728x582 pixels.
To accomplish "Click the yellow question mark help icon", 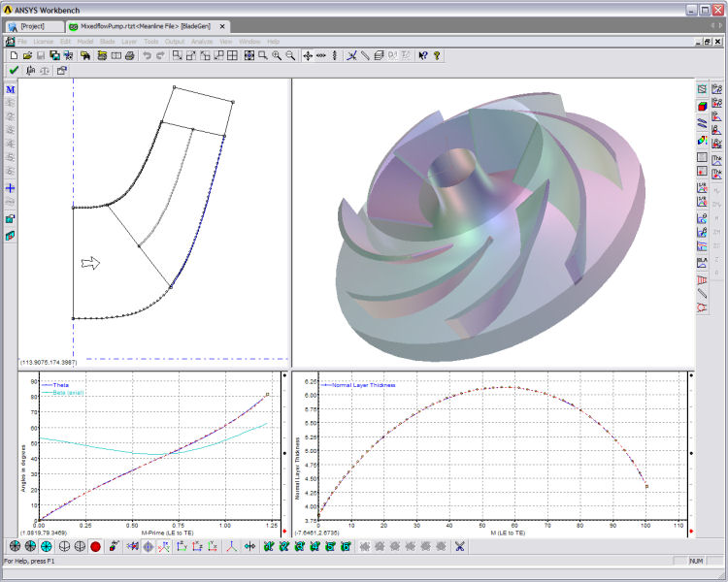I will point(437,55).
